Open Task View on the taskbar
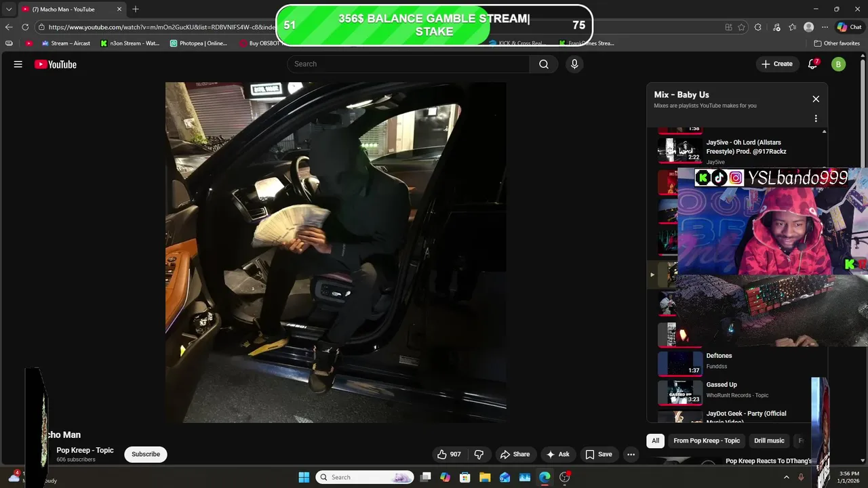 (x=425, y=477)
